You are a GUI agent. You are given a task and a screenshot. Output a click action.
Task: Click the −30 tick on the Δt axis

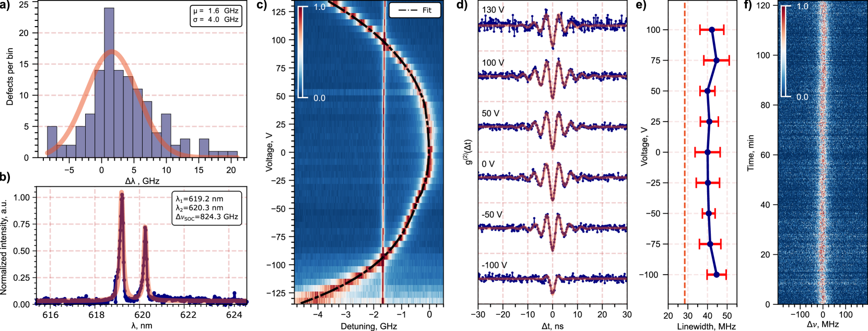tap(478, 315)
